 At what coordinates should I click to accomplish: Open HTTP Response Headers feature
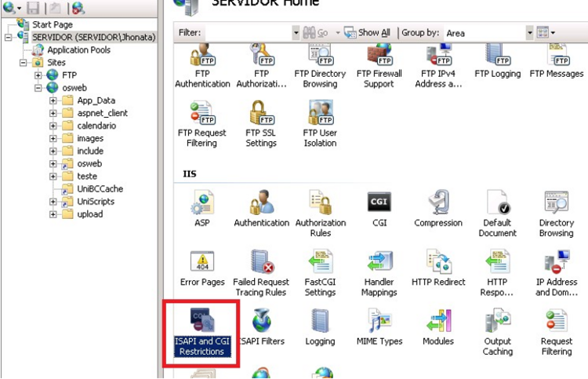(x=497, y=274)
